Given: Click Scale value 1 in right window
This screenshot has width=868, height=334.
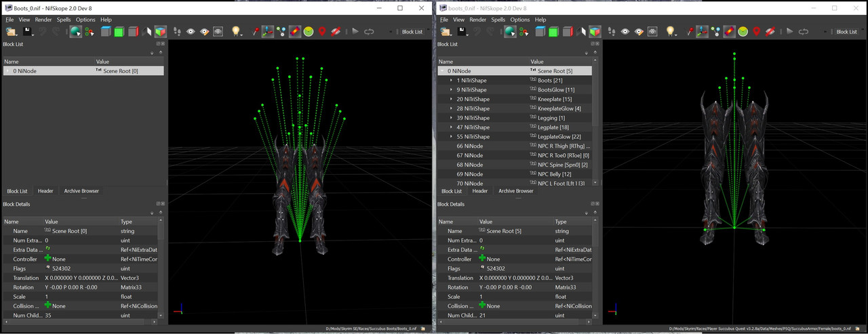Looking at the screenshot, I should point(481,297).
